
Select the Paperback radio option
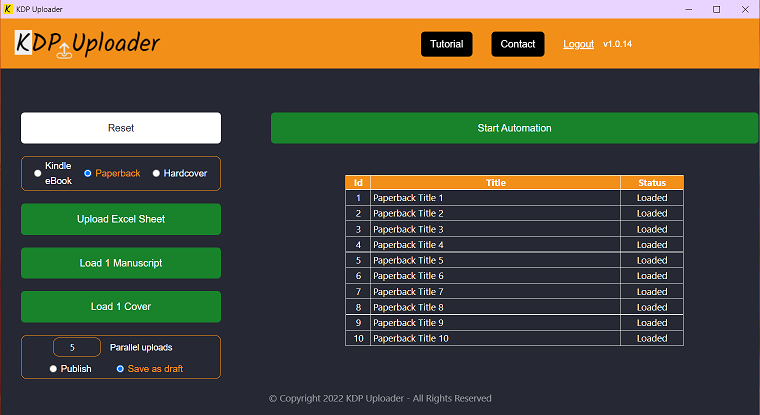[x=88, y=173]
